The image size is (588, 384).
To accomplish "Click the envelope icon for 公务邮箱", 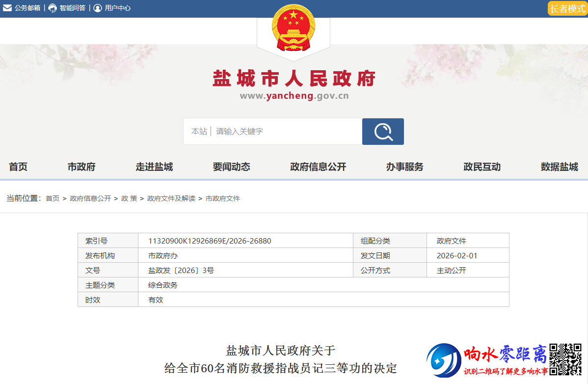I will click(x=7, y=8).
